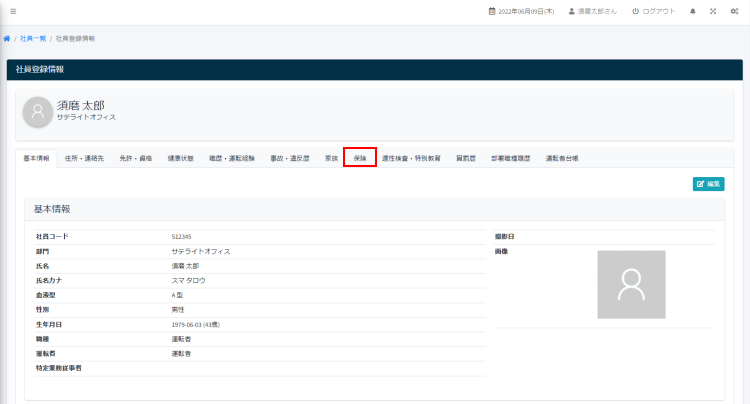Go to 社員一覧 breadcrumb link

point(32,38)
